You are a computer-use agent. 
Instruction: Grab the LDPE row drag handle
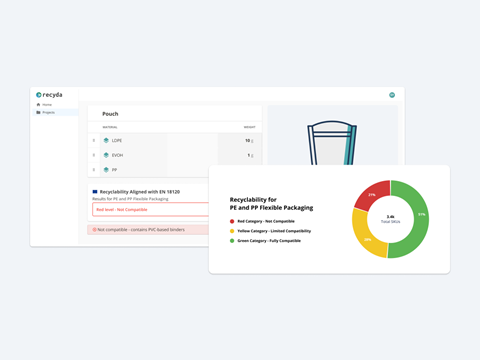[94, 140]
